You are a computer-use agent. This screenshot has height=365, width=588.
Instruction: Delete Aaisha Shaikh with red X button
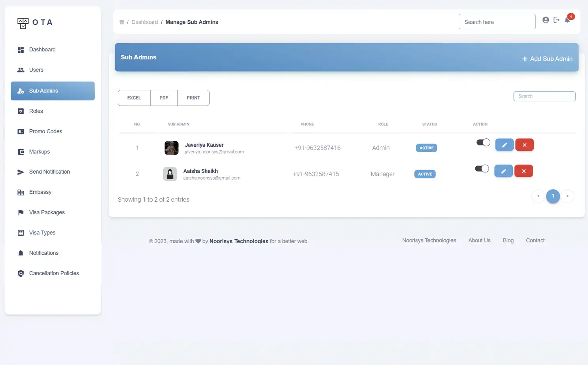tap(524, 171)
